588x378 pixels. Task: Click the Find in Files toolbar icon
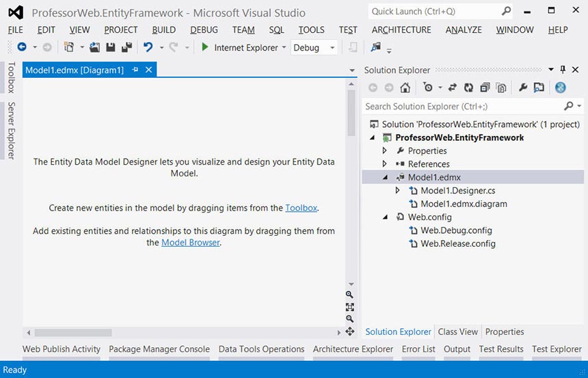point(376,47)
